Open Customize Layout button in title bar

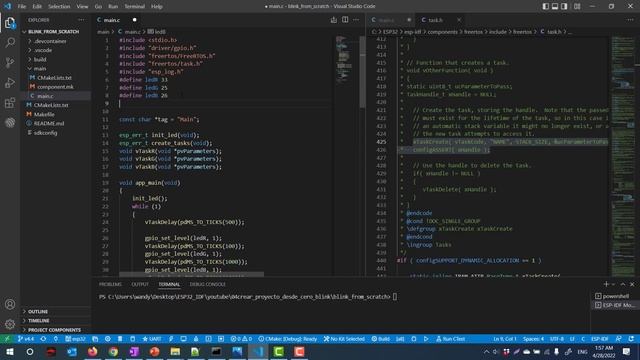click(x=577, y=6)
